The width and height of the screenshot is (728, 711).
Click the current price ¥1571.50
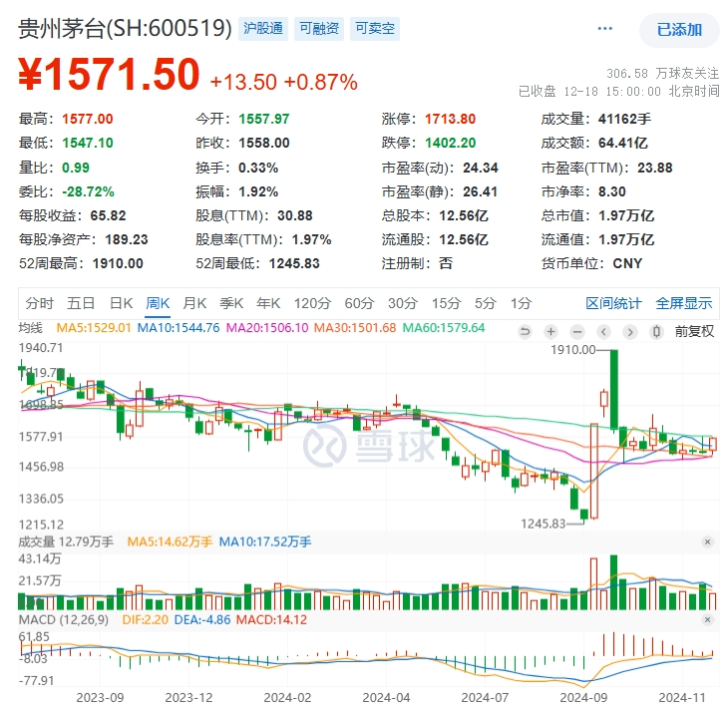(x=109, y=75)
